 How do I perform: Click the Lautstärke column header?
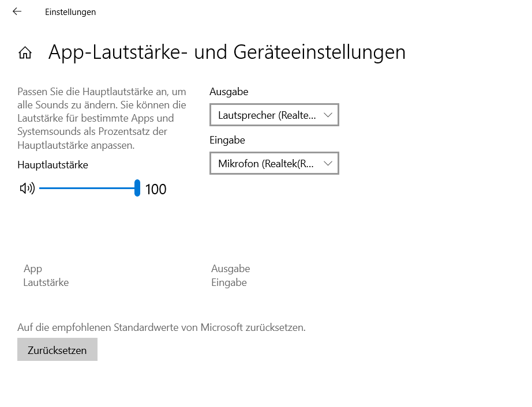(x=46, y=282)
